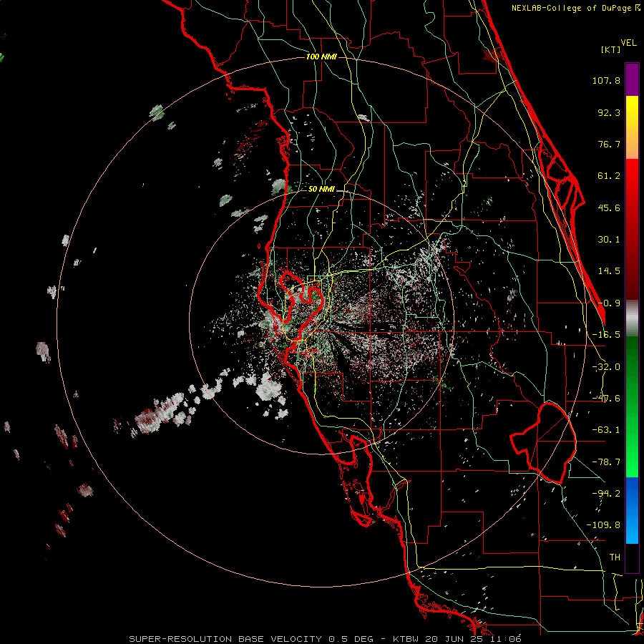Click the 92.3 velocity scale value
This screenshot has width=644, height=644.
coord(609,112)
